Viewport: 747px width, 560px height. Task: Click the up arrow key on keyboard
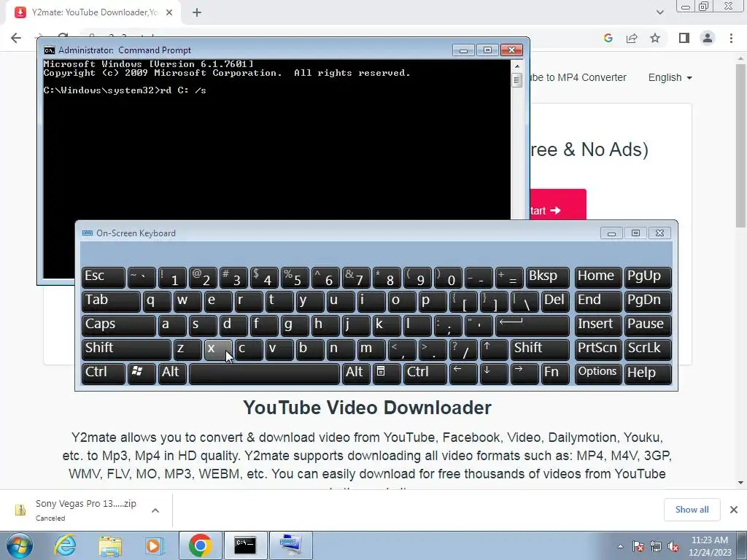point(494,349)
